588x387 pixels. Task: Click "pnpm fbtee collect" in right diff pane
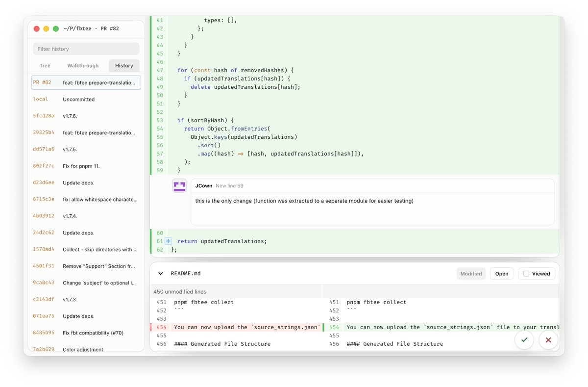click(376, 302)
